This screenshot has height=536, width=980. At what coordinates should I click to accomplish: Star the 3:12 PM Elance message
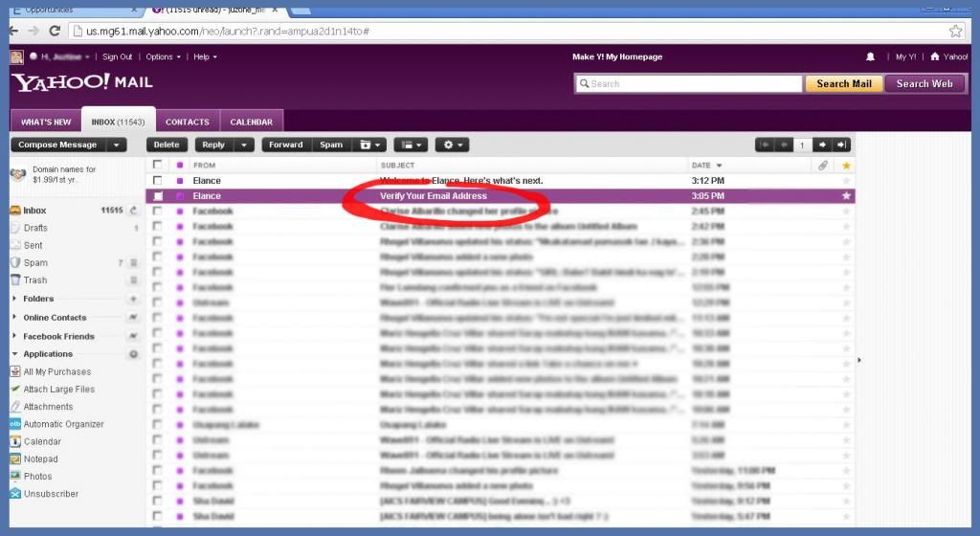(x=846, y=181)
